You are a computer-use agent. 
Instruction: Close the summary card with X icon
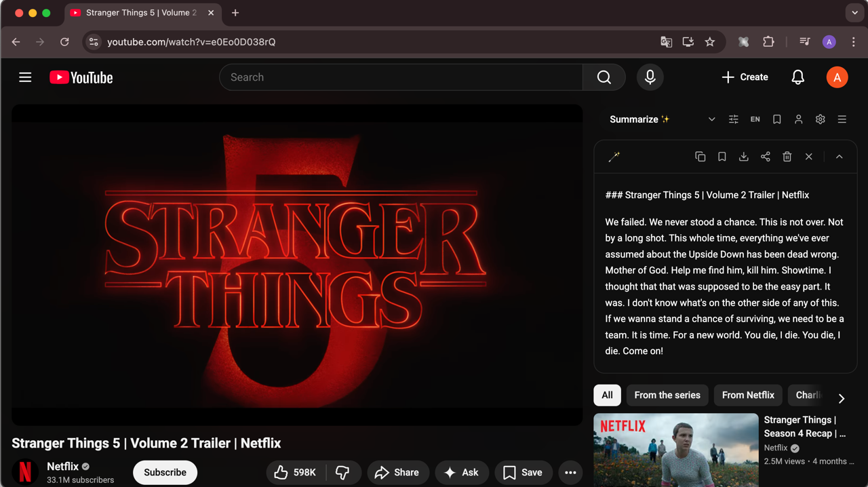click(808, 157)
